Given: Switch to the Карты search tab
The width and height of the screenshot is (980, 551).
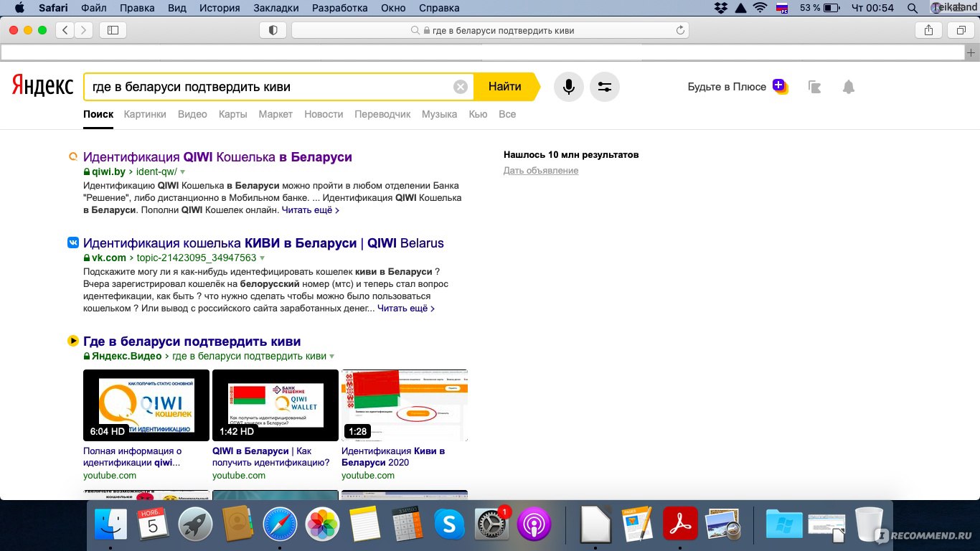Looking at the screenshot, I should point(233,114).
